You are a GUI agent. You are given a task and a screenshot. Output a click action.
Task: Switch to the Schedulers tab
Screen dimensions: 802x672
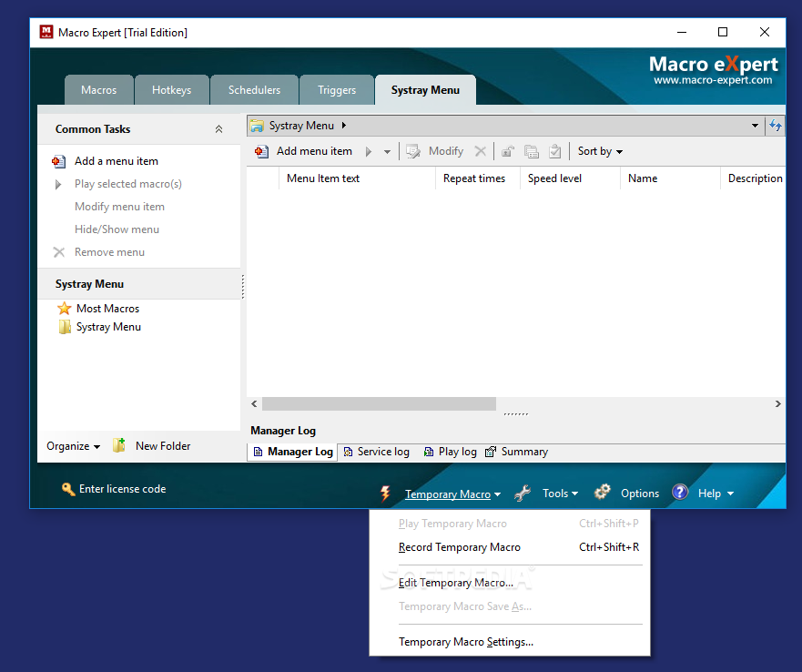[254, 90]
